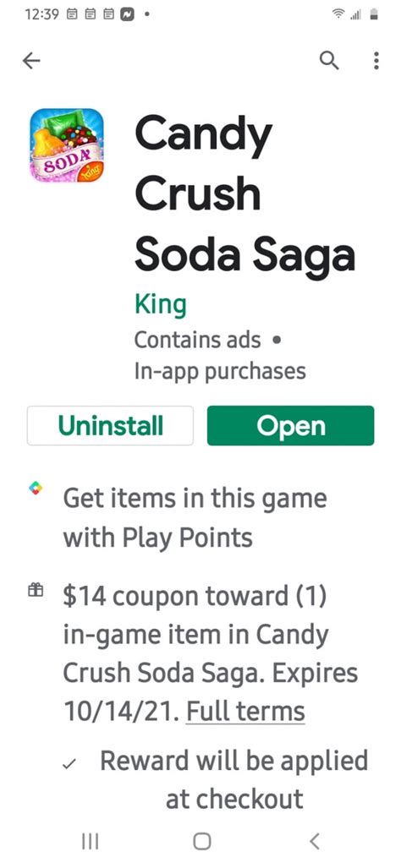Tap the recent apps navigation icon

pyautogui.click(x=90, y=842)
